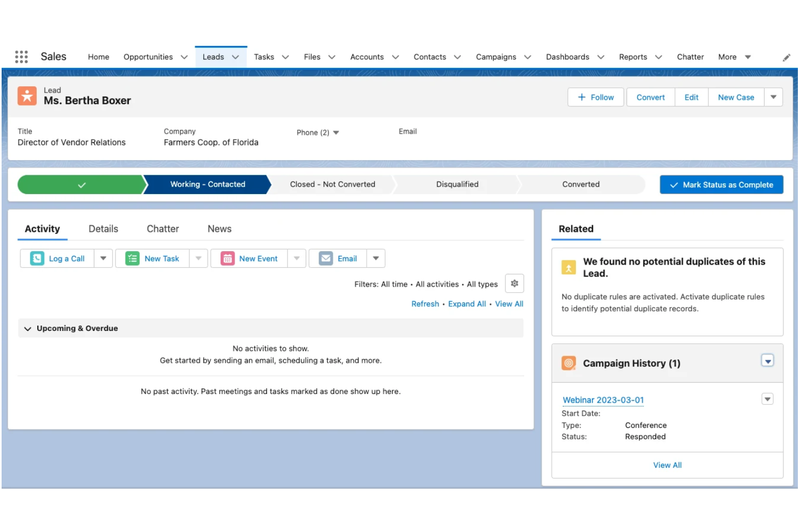Open the Phone (2) dropdown
The image size is (798, 532).
[x=335, y=132]
